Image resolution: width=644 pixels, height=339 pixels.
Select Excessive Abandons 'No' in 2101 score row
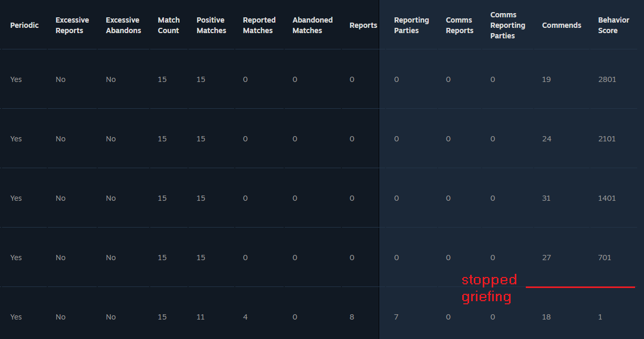[x=111, y=139]
